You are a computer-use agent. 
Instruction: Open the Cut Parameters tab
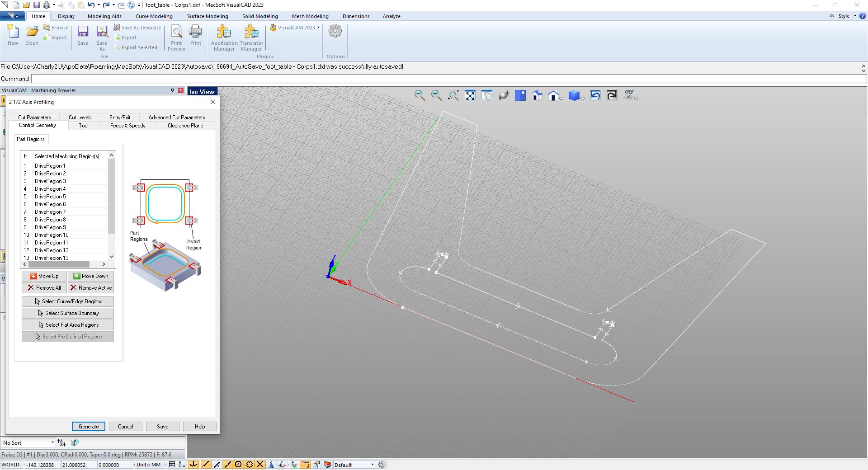[34, 117]
